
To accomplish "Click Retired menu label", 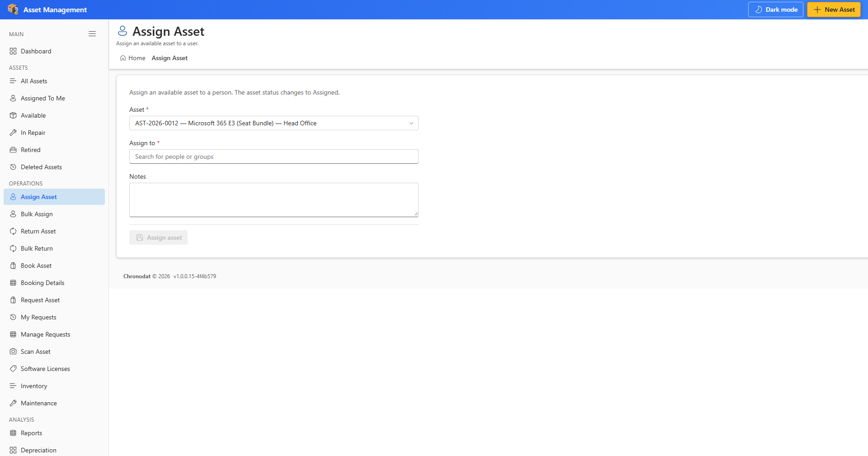I will [x=31, y=150].
